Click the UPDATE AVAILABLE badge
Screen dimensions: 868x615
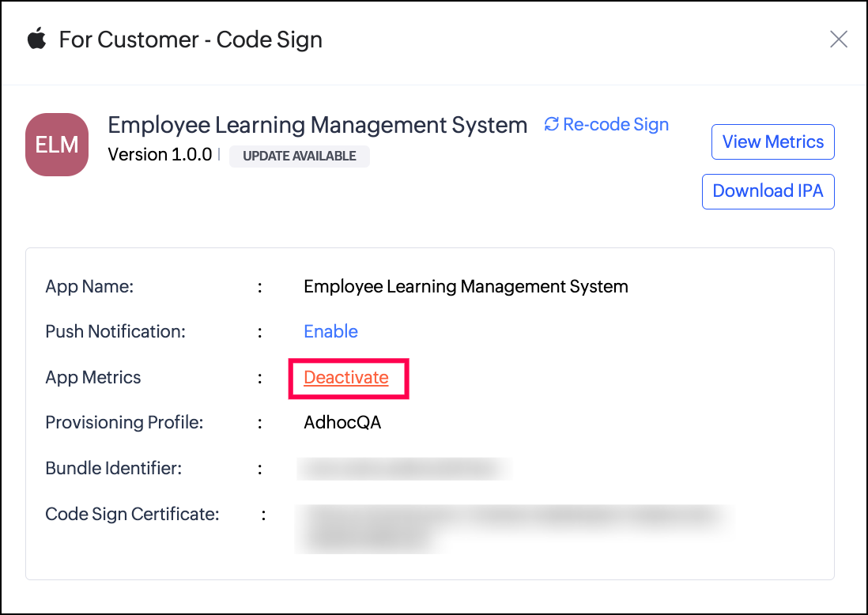[299, 156]
